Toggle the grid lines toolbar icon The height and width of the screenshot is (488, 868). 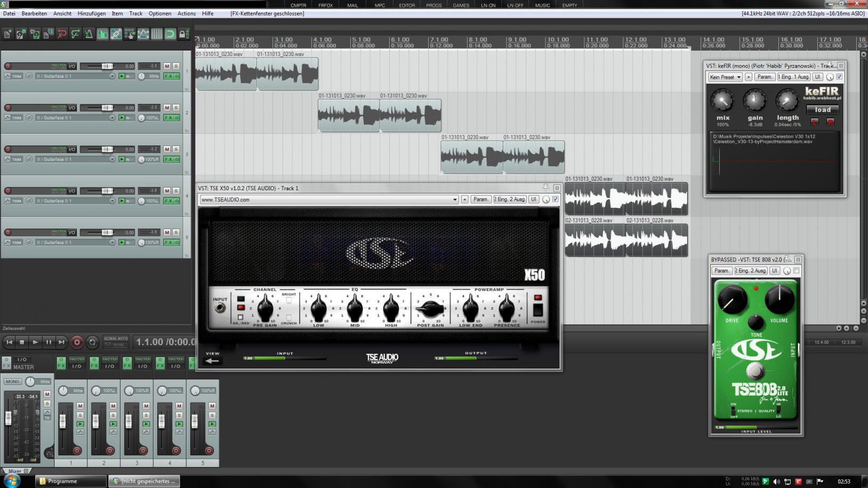coord(157,34)
